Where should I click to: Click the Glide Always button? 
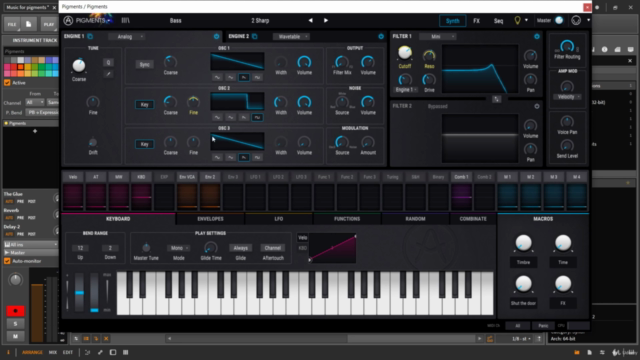coord(240,248)
